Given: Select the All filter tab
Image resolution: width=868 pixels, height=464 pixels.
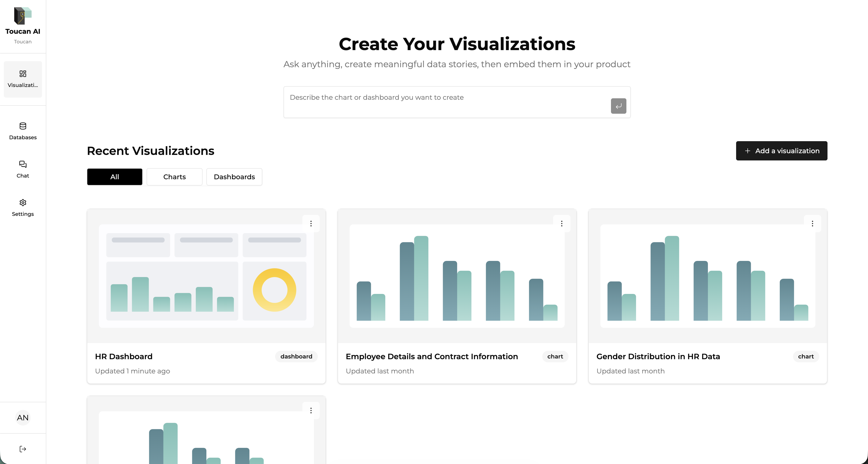Looking at the screenshot, I should [115, 177].
